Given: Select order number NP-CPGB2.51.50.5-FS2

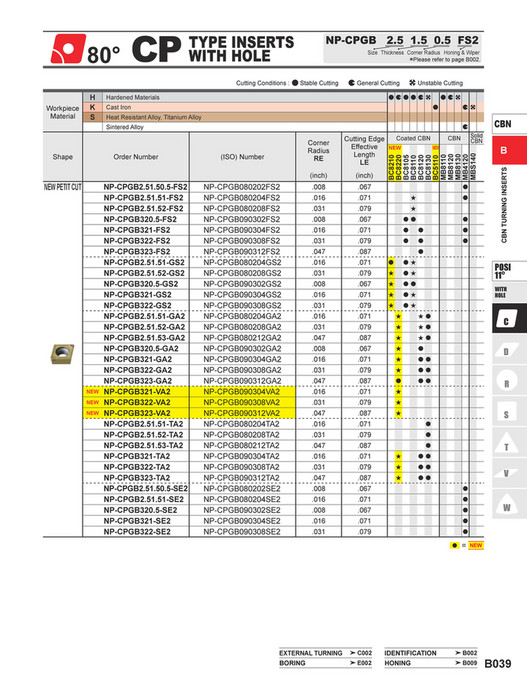Looking at the screenshot, I should point(145,187).
